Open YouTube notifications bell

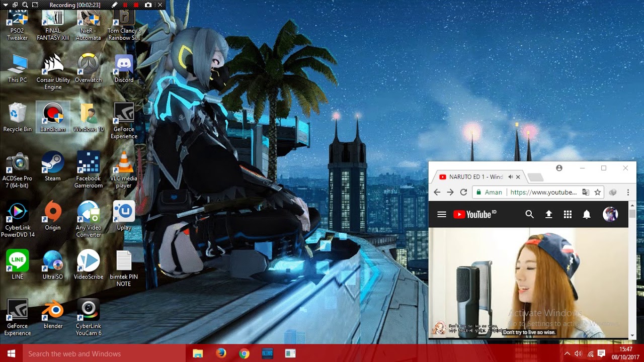[587, 214]
